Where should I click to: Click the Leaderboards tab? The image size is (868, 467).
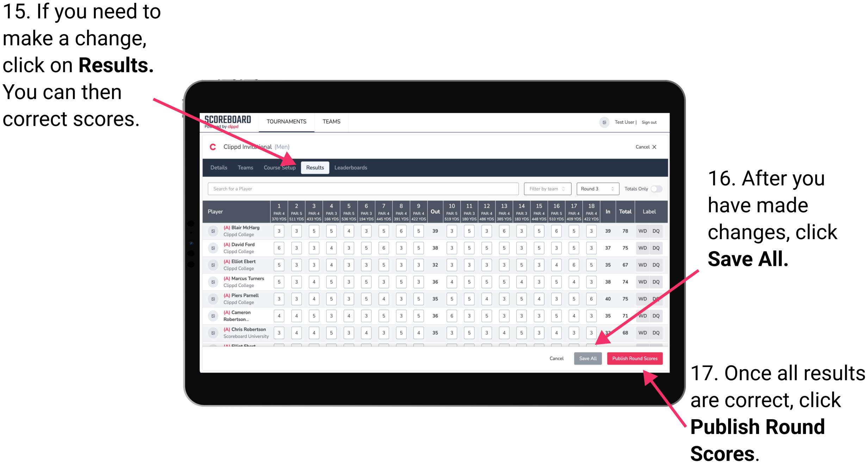(353, 167)
